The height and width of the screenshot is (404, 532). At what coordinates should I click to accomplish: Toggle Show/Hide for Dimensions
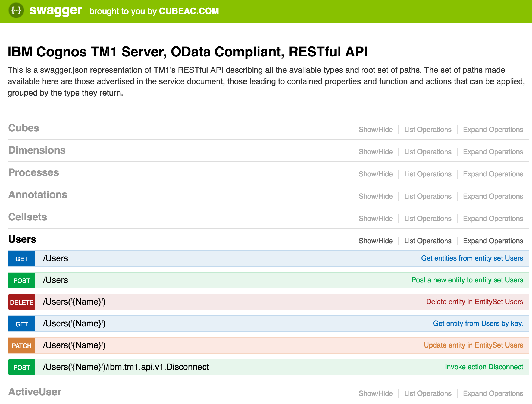point(375,152)
